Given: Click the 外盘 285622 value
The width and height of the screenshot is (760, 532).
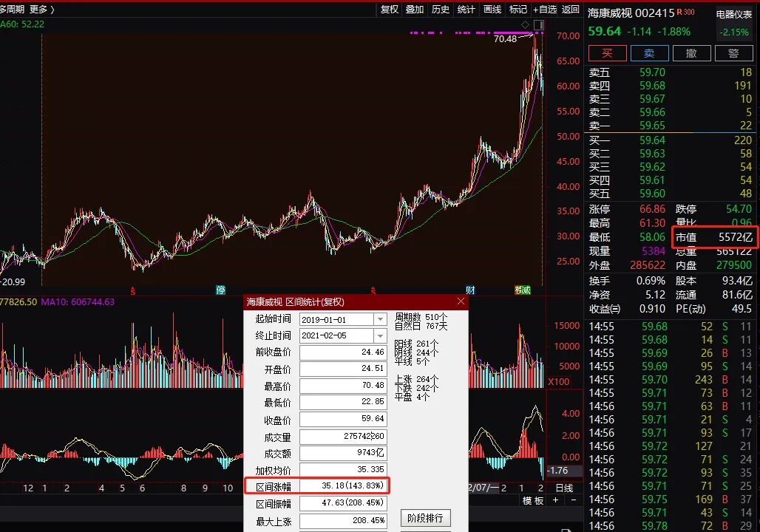Looking at the screenshot, I should coord(647,265).
